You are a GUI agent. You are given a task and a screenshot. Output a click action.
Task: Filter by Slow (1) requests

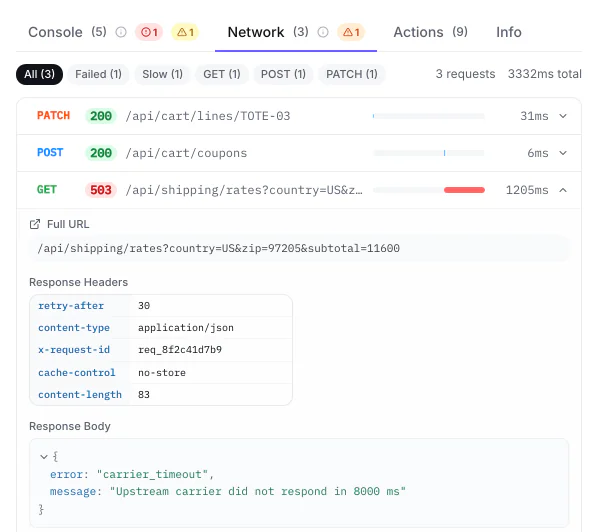162,74
